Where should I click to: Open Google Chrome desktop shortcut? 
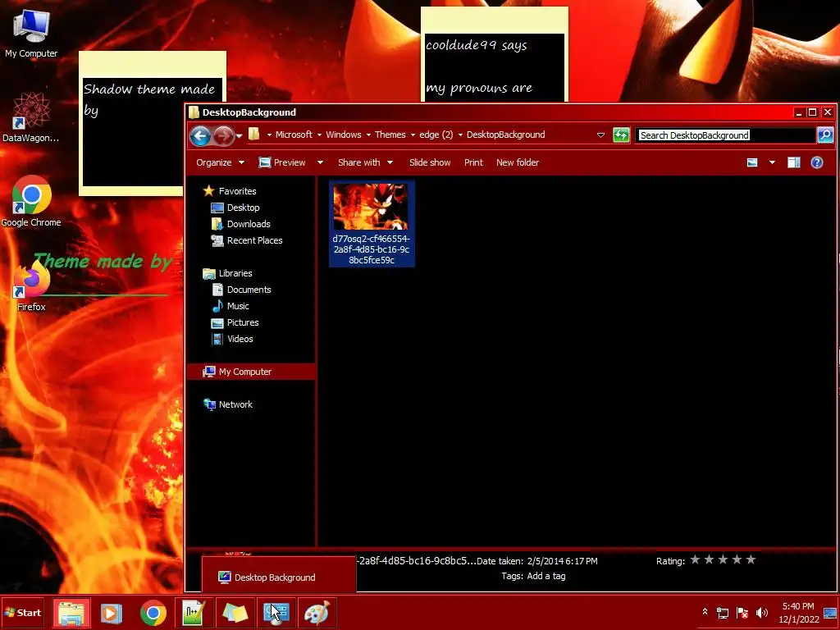point(31,202)
